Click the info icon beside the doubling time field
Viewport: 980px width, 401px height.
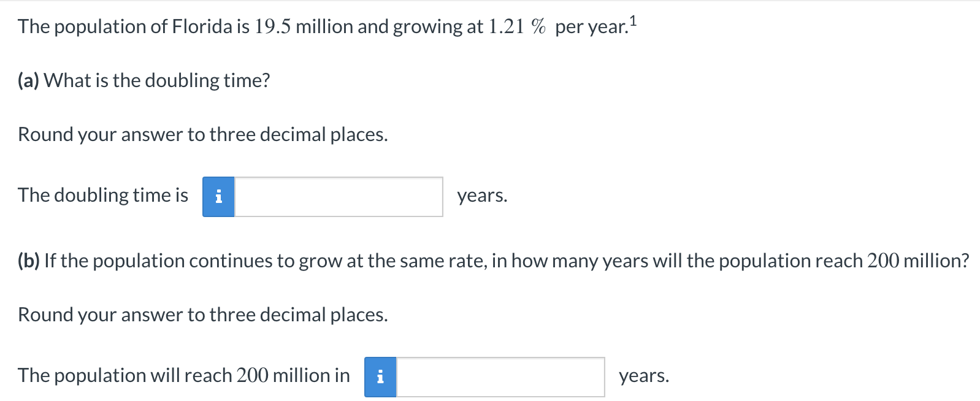[x=218, y=197]
